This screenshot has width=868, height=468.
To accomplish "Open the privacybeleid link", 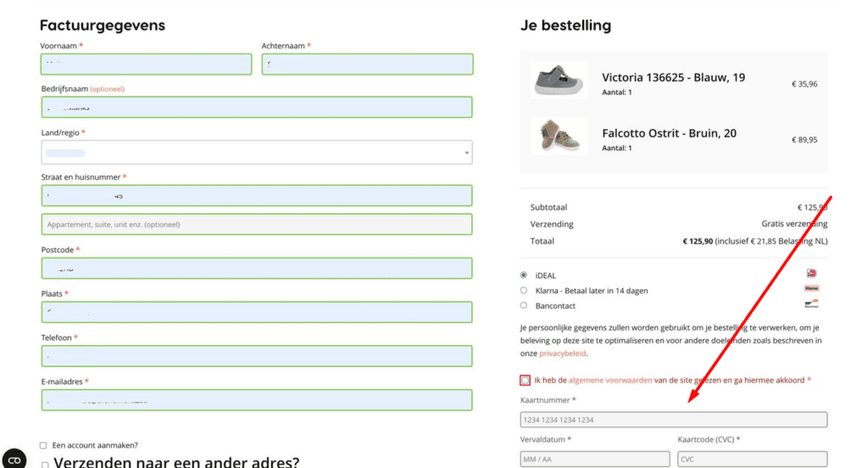I will 562,353.
